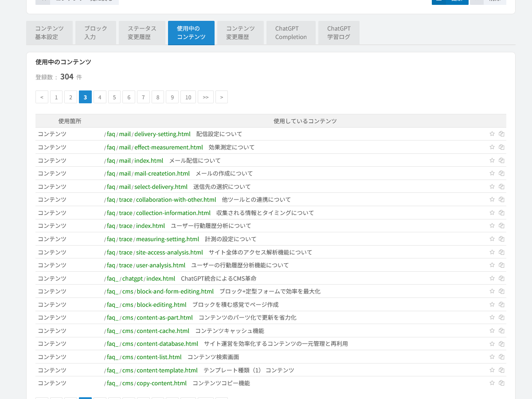Viewport: 532px width, 399px height.
Task: Open the ステータス変更履歴 tab
Action: pyautogui.click(x=142, y=33)
